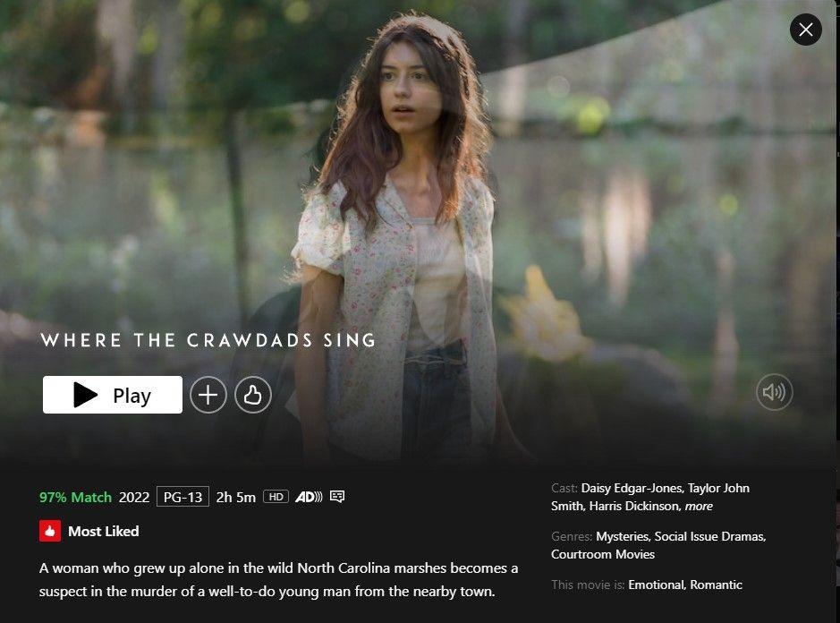840x623 pixels.
Task: Play Where the Crawdads Sing
Action: click(x=113, y=395)
